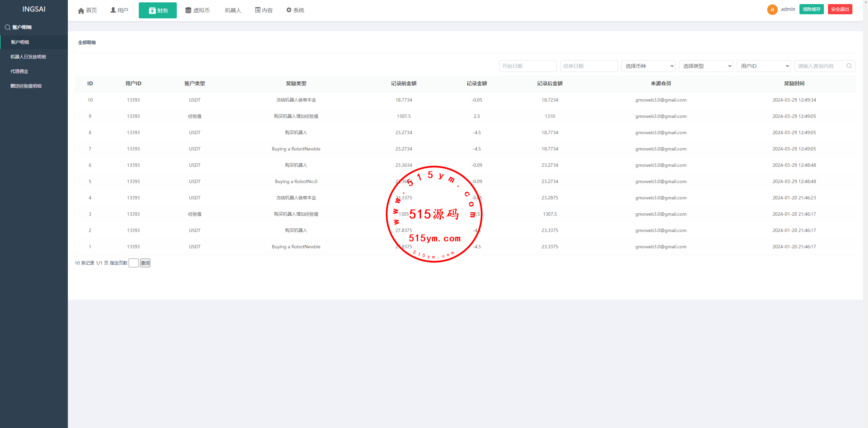The width and height of the screenshot is (868, 428).
Task: Click the yen finance icon in navbar
Action: click(x=152, y=11)
